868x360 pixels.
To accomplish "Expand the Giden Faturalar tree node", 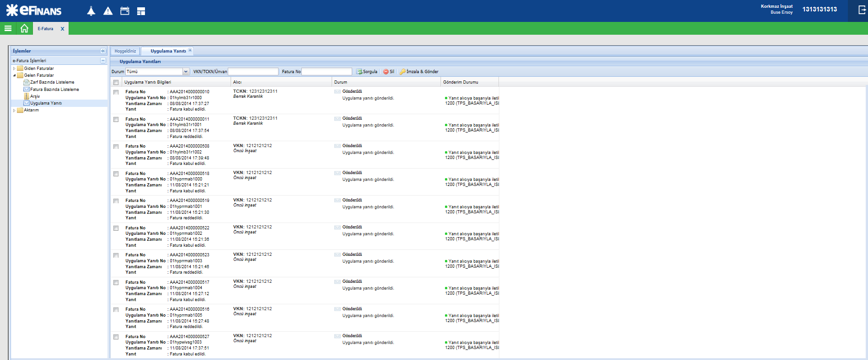I will coord(14,69).
